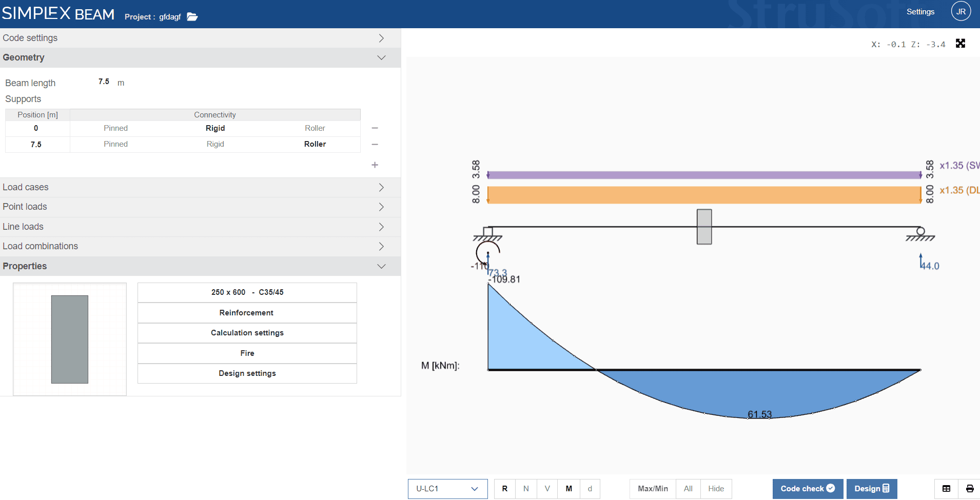Open the Settings menu
The width and height of the screenshot is (980, 500).
920,11
